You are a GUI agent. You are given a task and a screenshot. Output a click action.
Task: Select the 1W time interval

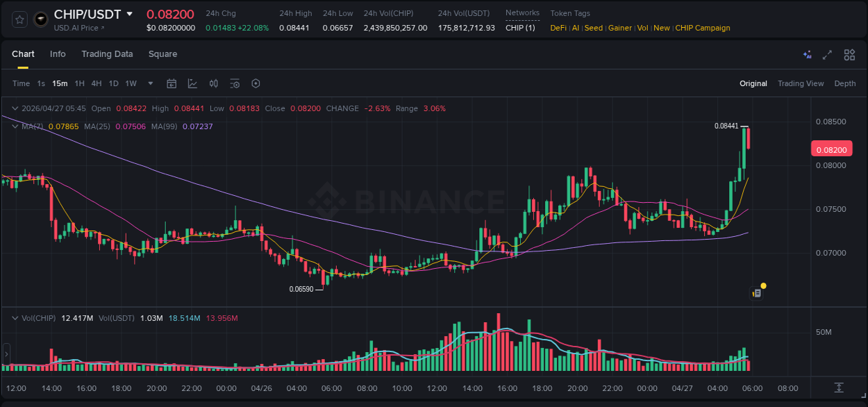pos(131,83)
